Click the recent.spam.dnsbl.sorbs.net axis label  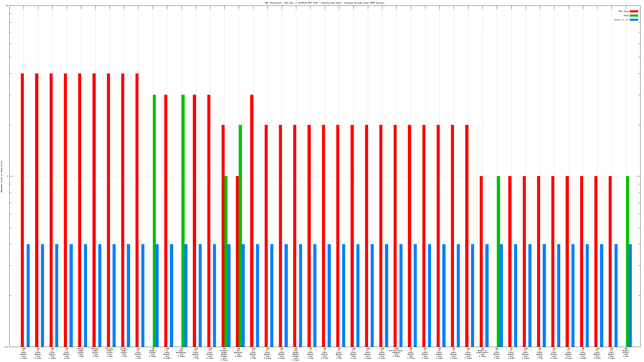(224, 354)
